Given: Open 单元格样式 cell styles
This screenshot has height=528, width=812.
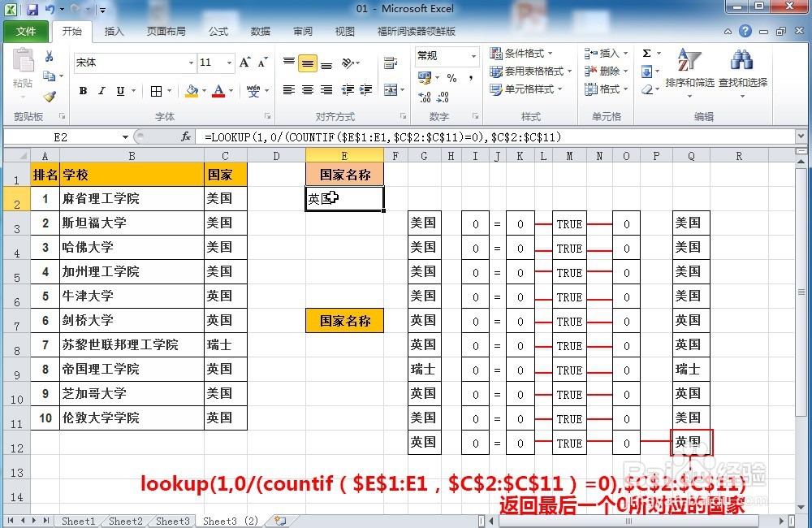Looking at the screenshot, I should (x=526, y=89).
